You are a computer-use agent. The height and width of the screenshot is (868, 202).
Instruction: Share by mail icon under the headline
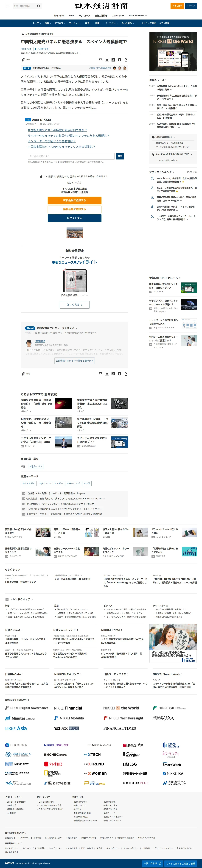101,60
